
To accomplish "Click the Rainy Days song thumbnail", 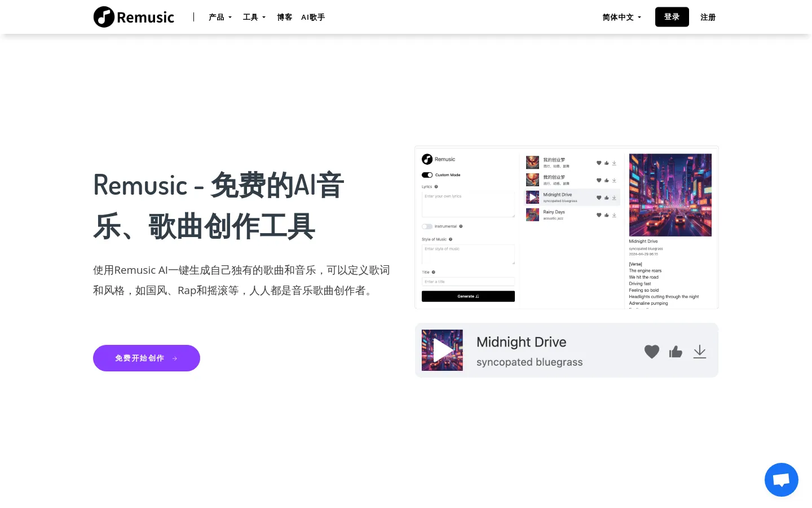I will point(532,214).
